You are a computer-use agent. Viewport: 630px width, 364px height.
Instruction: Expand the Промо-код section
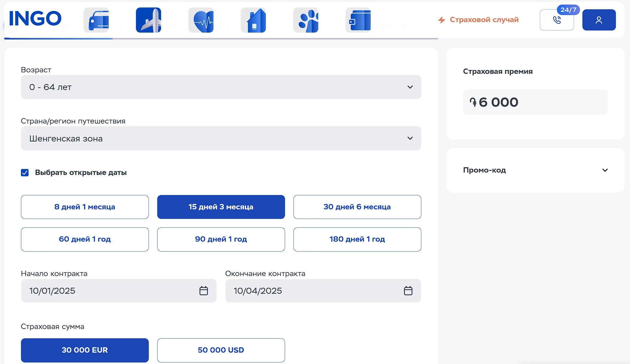(x=535, y=170)
